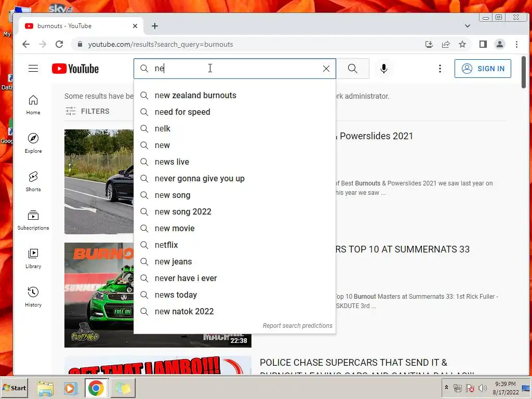532x399 pixels.
Task: View site info via the padlock icon
Action: pos(80,44)
